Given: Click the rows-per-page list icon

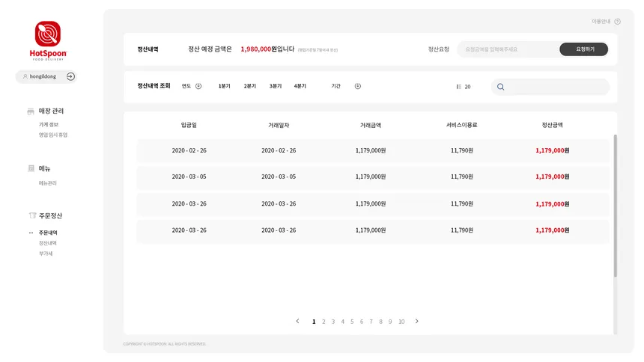Looking at the screenshot, I should [459, 87].
